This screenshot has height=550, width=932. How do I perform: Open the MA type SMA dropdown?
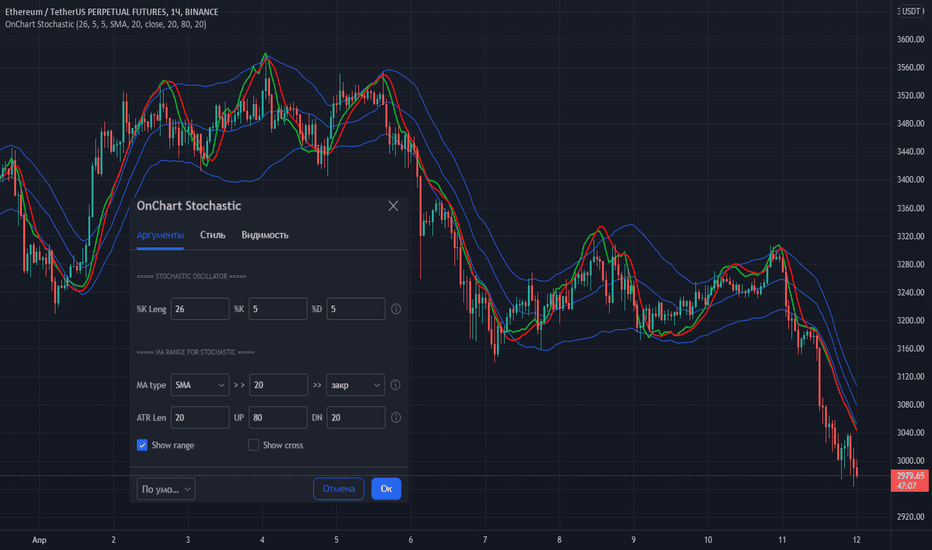click(200, 385)
